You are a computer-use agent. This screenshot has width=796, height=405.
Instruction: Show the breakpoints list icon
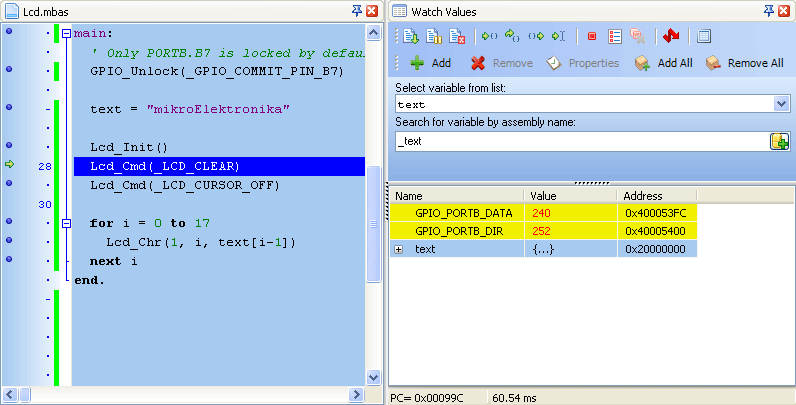point(615,36)
